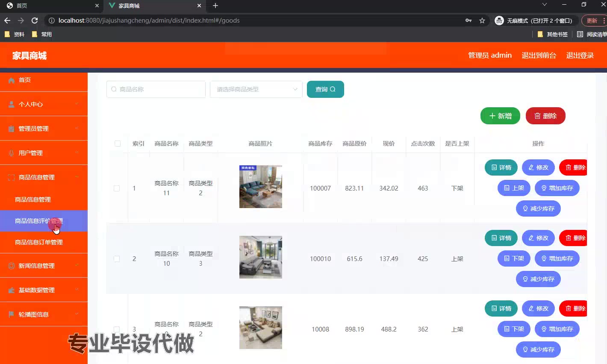The width and height of the screenshot is (607, 364).
Task: Bookmark this page with the star icon
Action: coord(482,21)
